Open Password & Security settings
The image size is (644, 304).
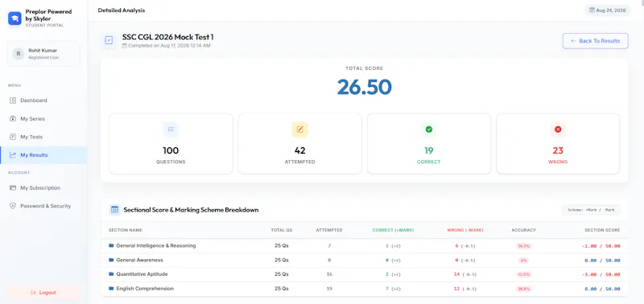[x=43, y=206]
